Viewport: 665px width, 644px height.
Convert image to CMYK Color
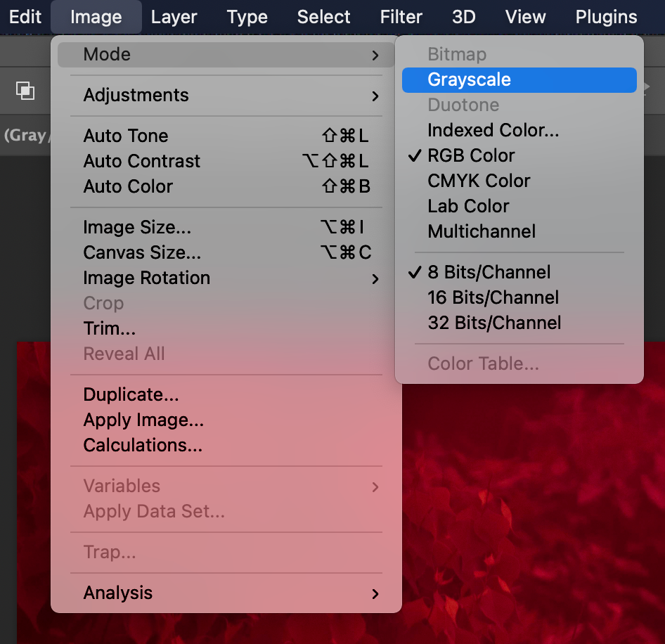click(x=479, y=181)
